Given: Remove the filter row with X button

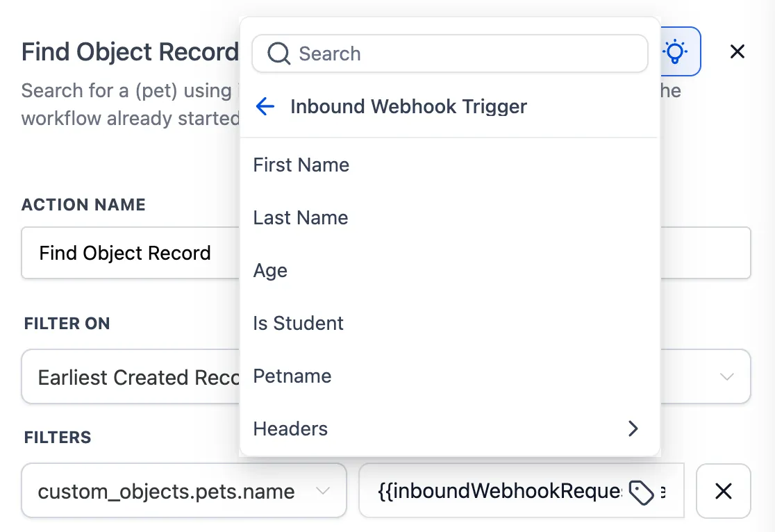Looking at the screenshot, I should click(724, 491).
